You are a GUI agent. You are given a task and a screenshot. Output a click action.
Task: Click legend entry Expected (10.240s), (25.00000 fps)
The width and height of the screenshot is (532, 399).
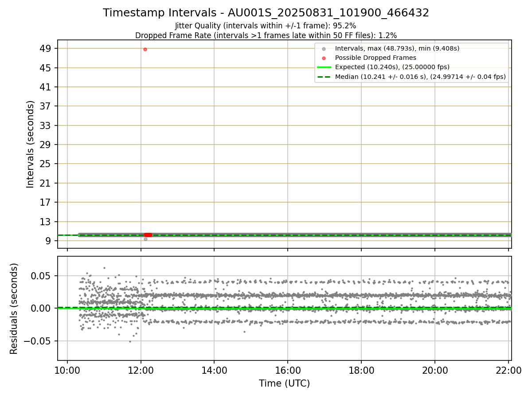[x=392, y=67]
